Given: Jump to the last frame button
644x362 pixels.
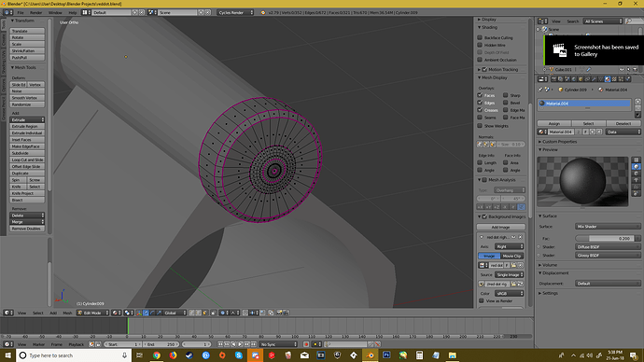Looking at the screenshot, I should (254, 344).
